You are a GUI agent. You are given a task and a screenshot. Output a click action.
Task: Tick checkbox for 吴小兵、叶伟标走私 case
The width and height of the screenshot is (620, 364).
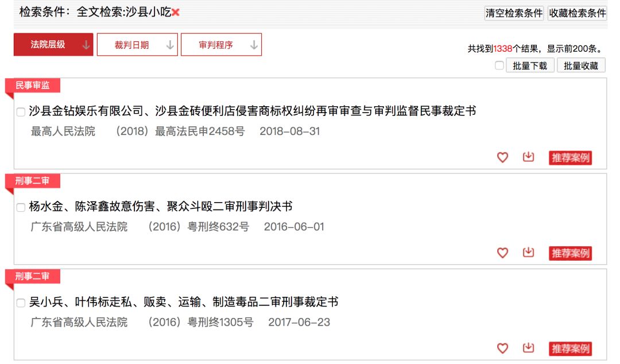[21, 303]
